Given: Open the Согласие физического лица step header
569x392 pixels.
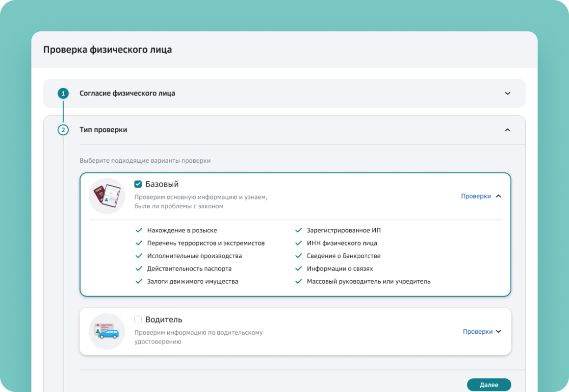Looking at the screenshot, I should click(x=284, y=93).
